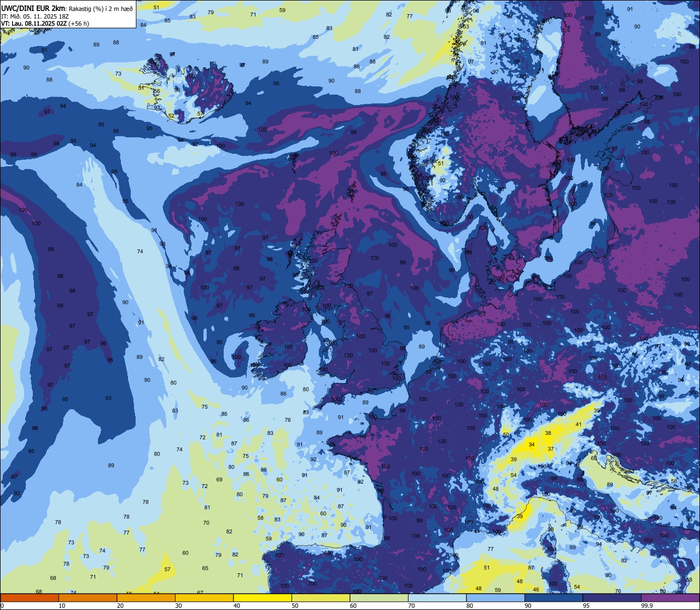Click the "UWC/DINI EUR 2km" title text
This screenshot has height=610, width=700.
tap(33, 8)
